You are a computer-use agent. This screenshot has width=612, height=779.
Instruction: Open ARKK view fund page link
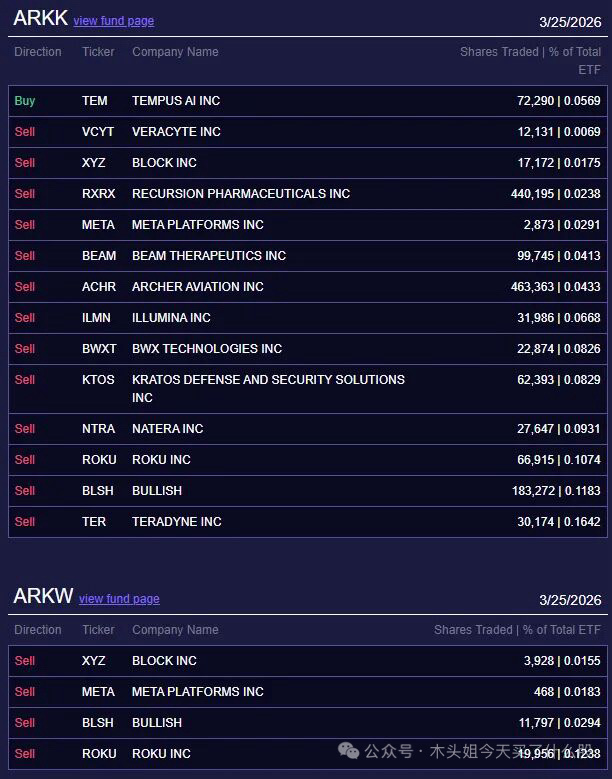pos(113,21)
